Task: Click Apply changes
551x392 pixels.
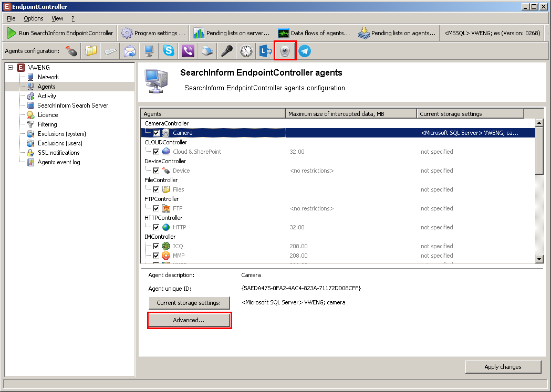Action: pyautogui.click(x=503, y=367)
